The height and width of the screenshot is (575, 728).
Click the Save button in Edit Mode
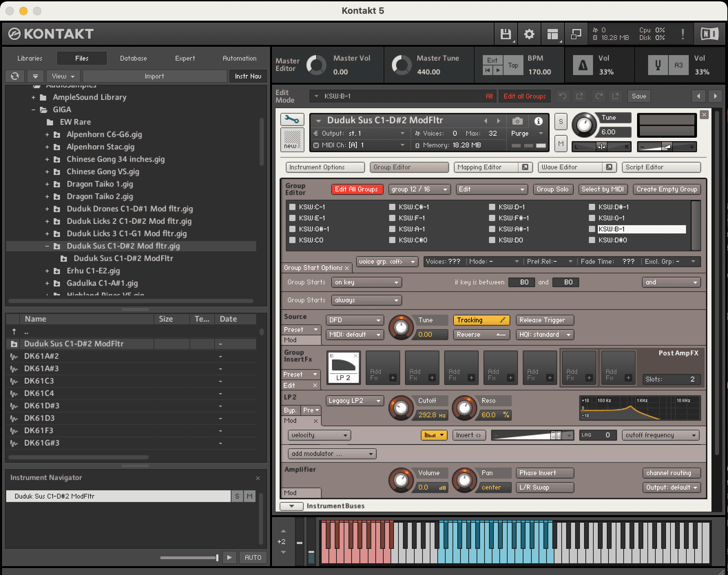pos(639,96)
